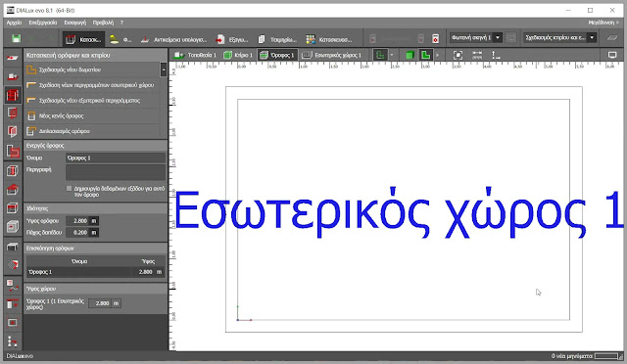Image resolution: width=627 pixels, height=364 pixels.
Task: Click Διπλασιασμός ορόφου
Action: [92, 131]
